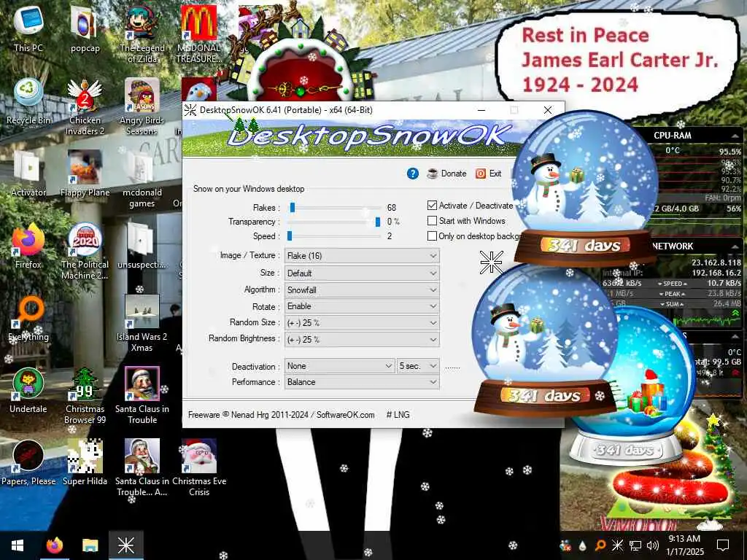Open the Rotate dropdown showing Enable
Screen dimensions: 747x560
[x=362, y=306]
